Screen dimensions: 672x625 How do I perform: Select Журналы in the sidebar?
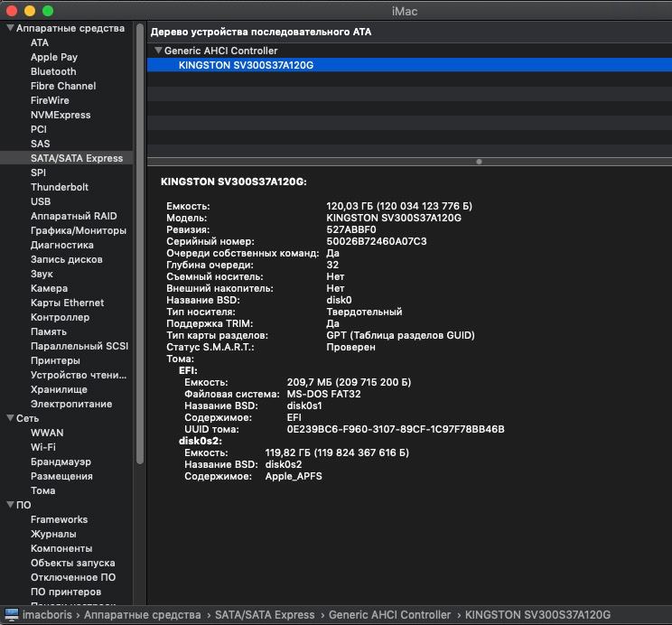[53, 534]
